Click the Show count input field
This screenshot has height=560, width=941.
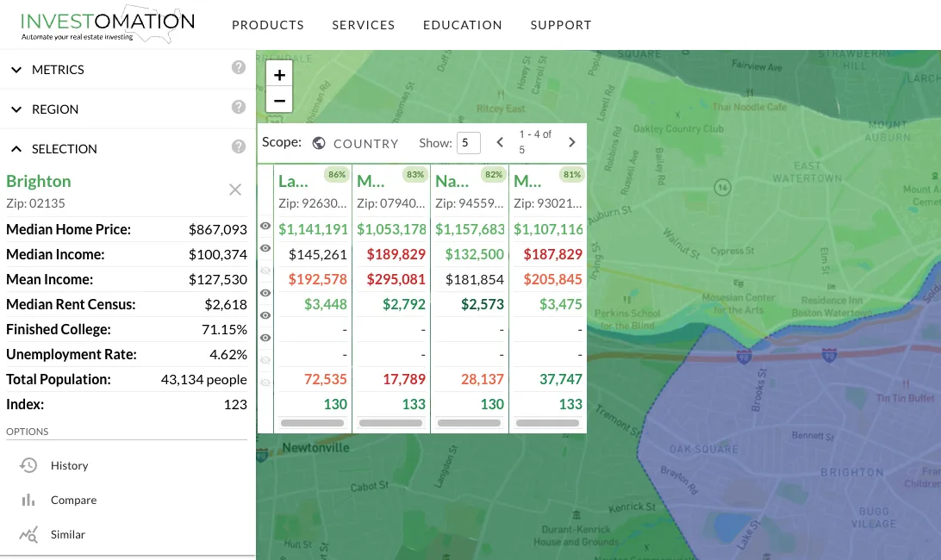pos(468,143)
